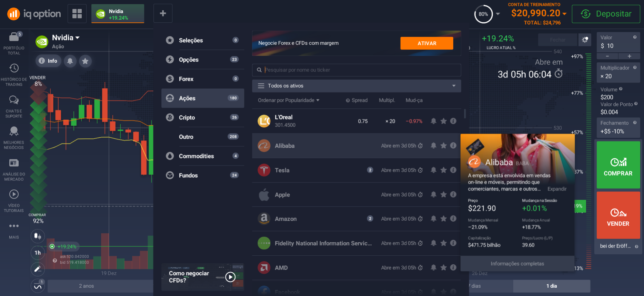This screenshot has height=296, width=644.
Task: Open Informações completas link
Action: (x=517, y=264)
